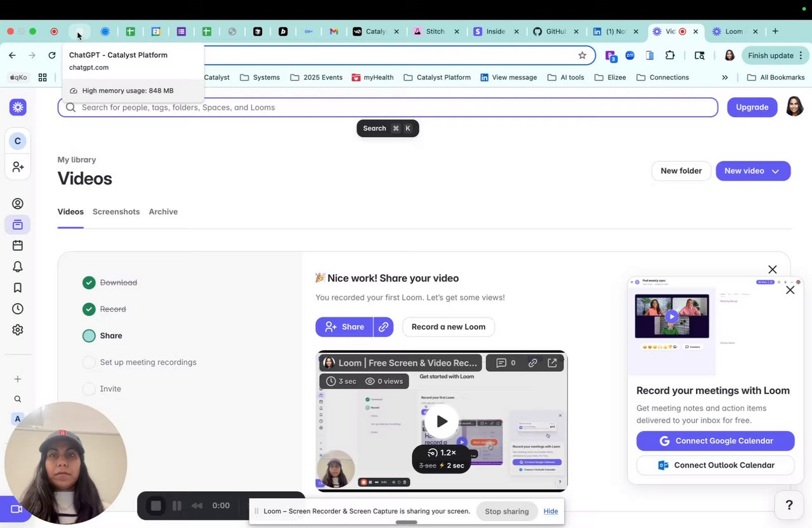Select the Library icon in sidebar
Image resolution: width=812 pixels, height=528 pixels.
click(x=18, y=225)
